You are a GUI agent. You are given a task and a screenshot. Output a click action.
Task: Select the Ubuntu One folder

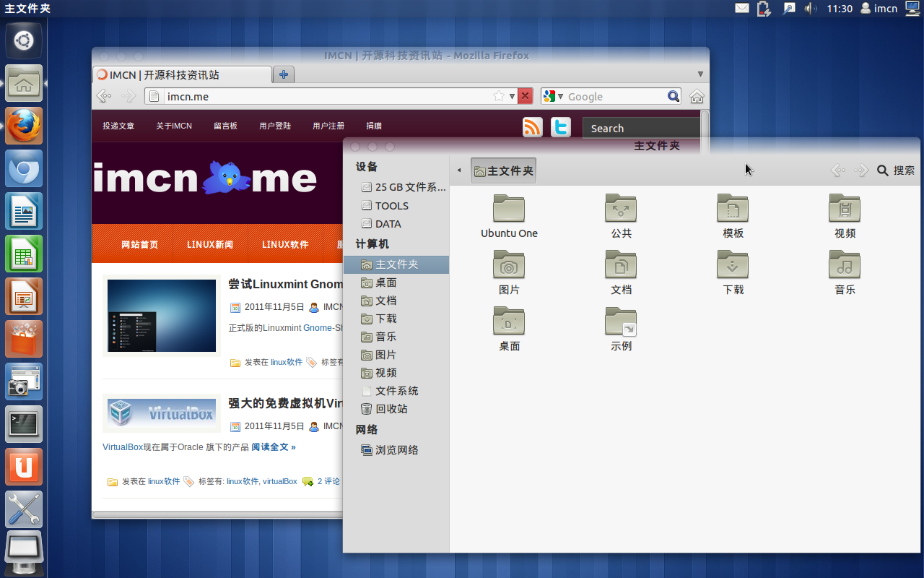click(509, 216)
